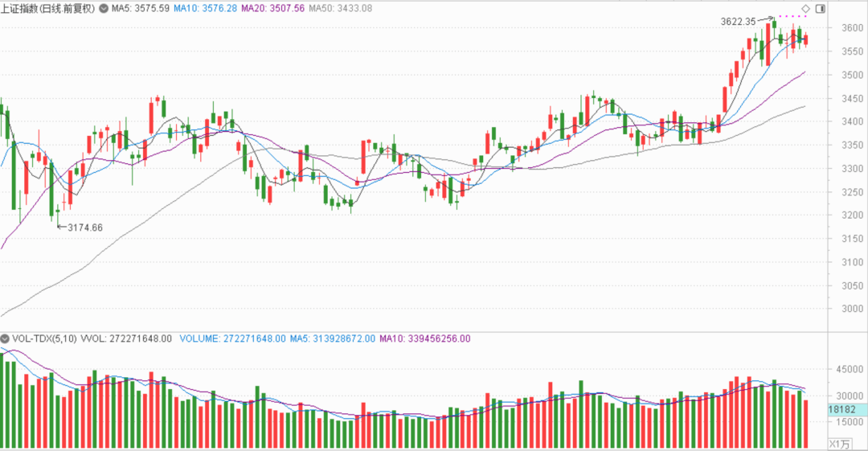Click the 15000 volume axis label
This screenshot has width=868, height=451.
pos(850,421)
